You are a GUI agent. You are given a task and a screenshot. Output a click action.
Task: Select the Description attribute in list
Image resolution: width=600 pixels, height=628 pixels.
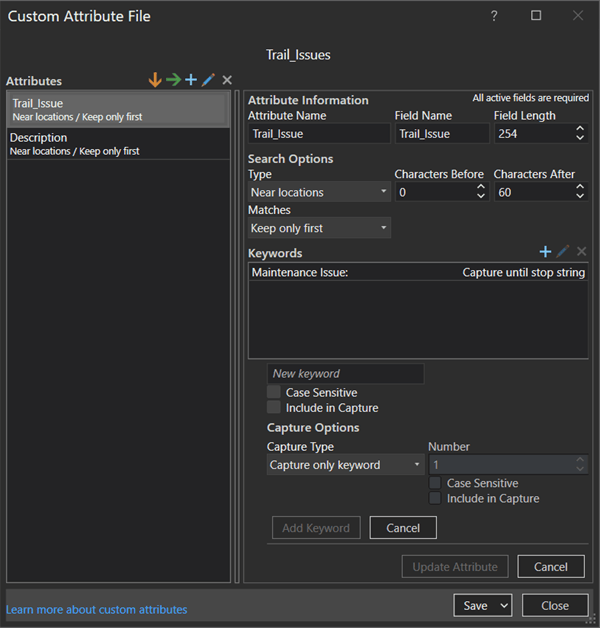coord(119,144)
